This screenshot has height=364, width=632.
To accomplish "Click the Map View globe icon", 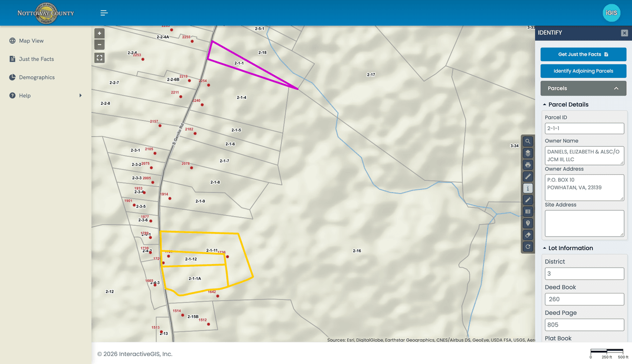I will pyautogui.click(x=12, y=41).
